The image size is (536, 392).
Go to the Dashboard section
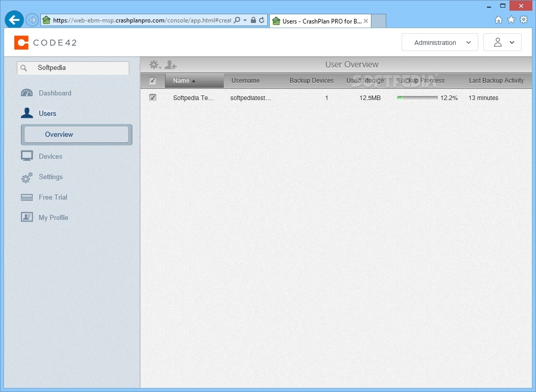coord(55,93)
